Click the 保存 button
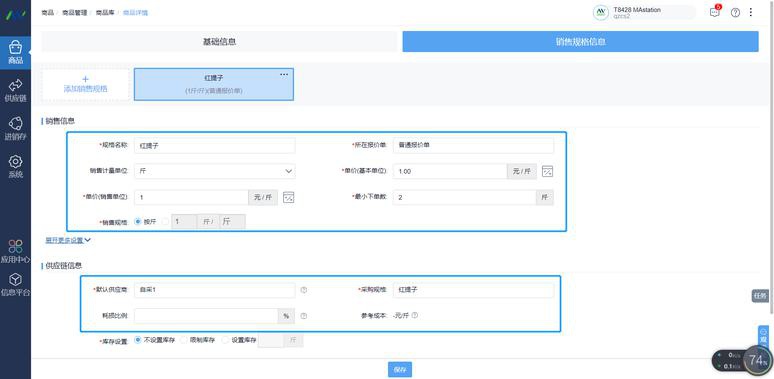Viewport: 774px width, 379px height. coord(400,369)
